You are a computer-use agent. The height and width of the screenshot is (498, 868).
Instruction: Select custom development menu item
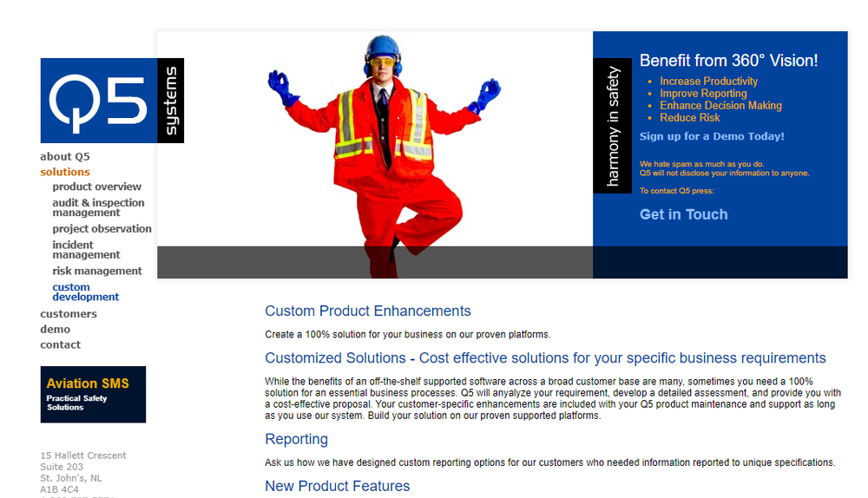[86, 292]
